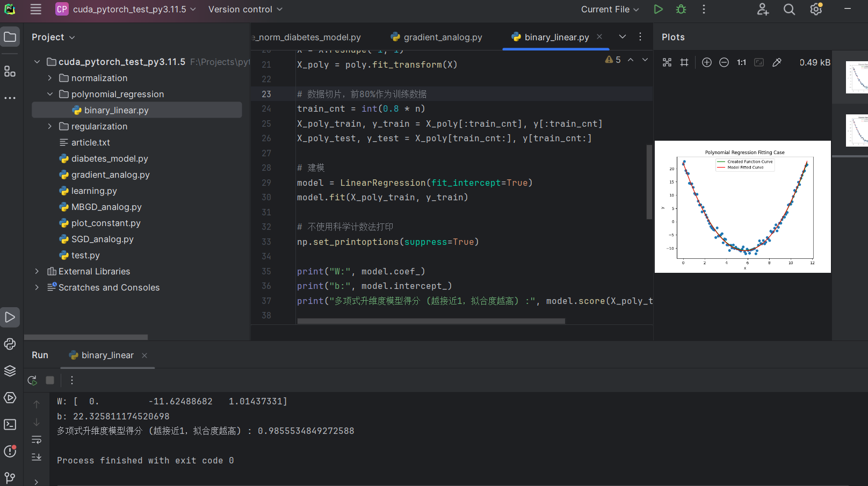This screenshot has width=868, height=486.
Task: Expand External Libraries node
Action: click(37, 271)
